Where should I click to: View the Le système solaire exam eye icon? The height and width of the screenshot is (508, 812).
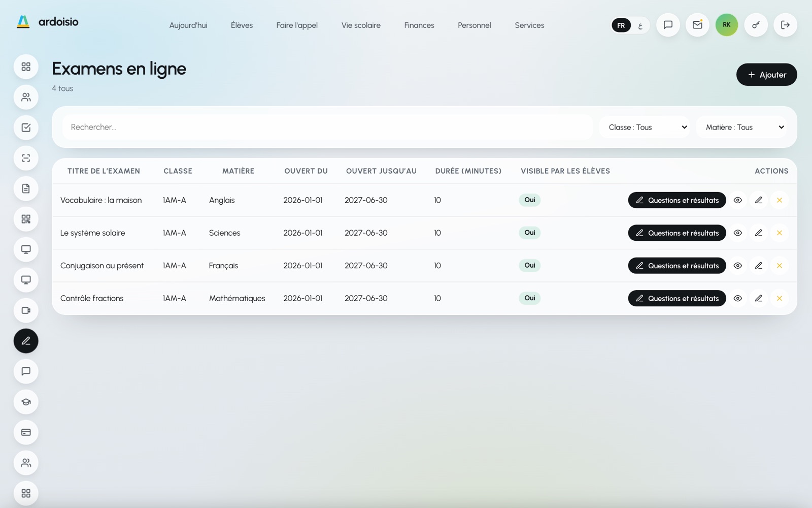click(x=738, y=233)
